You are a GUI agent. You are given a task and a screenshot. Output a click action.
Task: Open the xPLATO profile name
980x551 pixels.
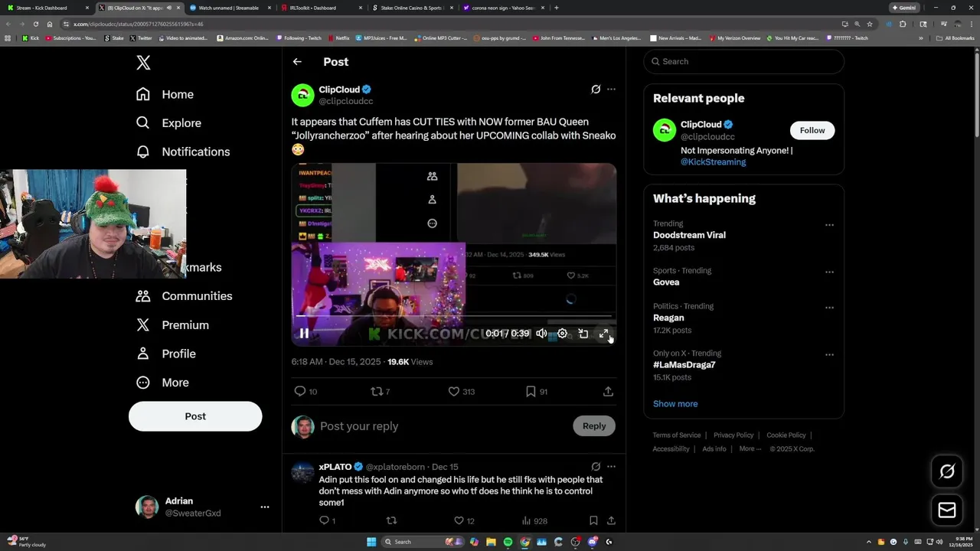[335, 467]
